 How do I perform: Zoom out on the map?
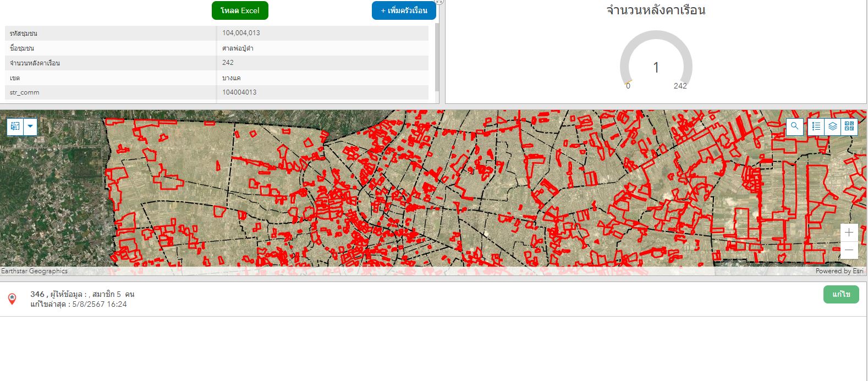849,250
